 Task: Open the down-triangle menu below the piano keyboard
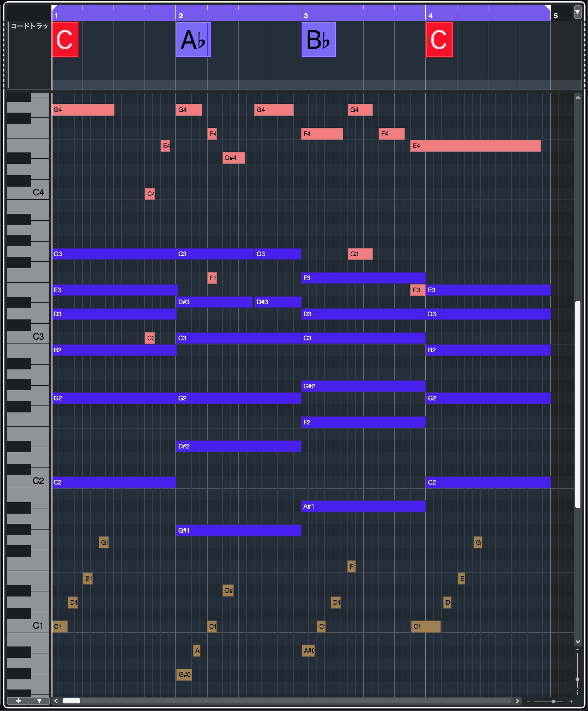(x=39, y=701)
